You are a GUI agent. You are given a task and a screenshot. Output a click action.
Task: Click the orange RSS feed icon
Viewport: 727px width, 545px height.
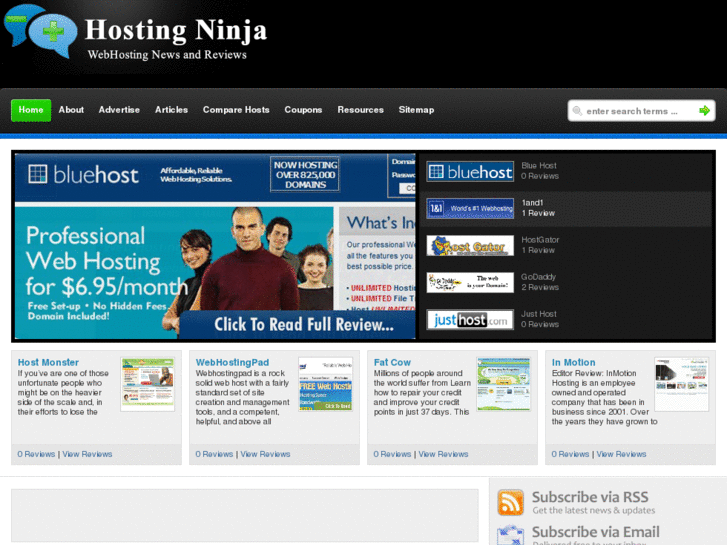point(510,502)
